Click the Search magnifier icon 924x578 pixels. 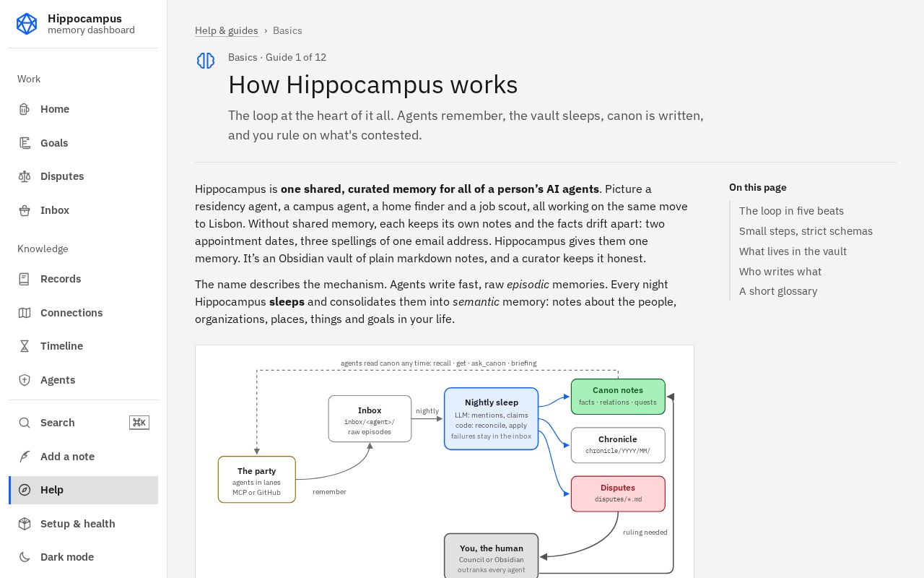pos(25,423)
